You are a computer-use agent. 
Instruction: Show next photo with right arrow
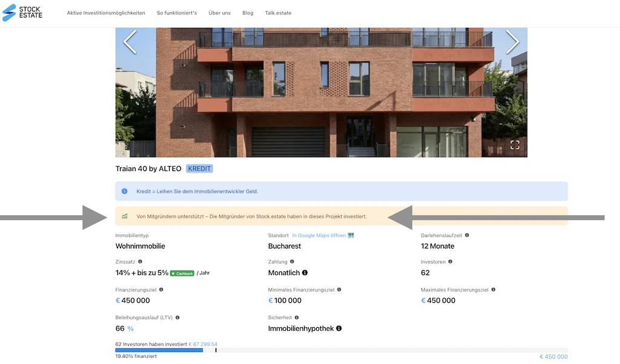point(512,42)
